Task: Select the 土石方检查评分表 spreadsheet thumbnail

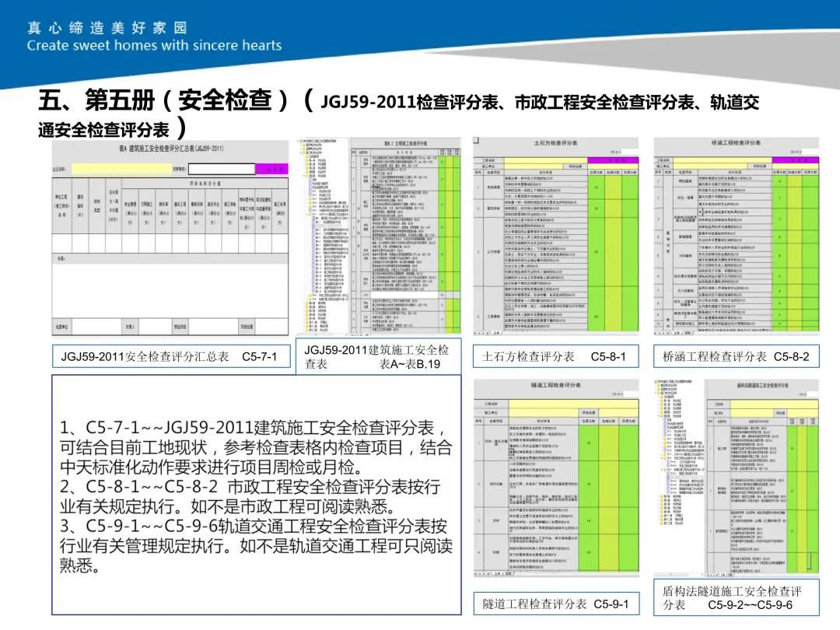Action: (x=556, y=236)
